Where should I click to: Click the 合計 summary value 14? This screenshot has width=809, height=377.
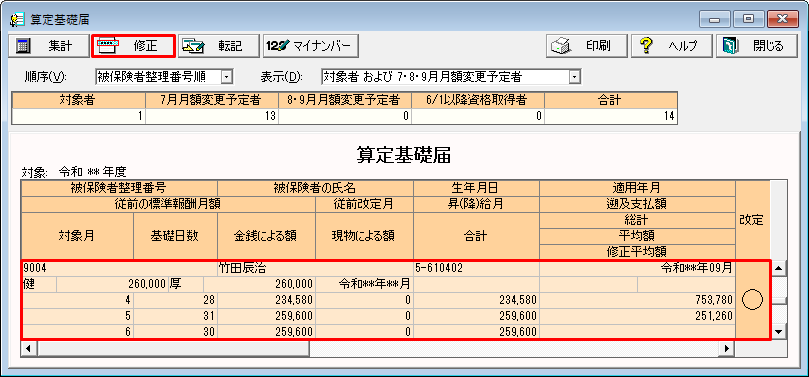611,116
